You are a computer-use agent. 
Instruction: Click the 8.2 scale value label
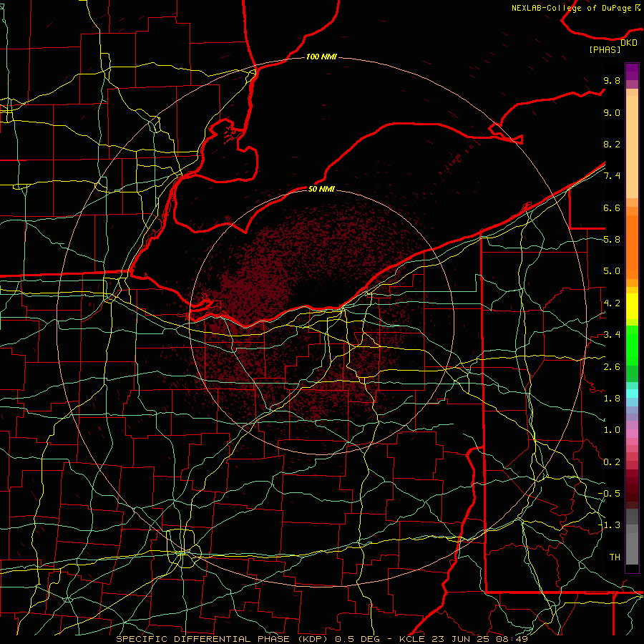pyautogui.click(x=612, y=144)
